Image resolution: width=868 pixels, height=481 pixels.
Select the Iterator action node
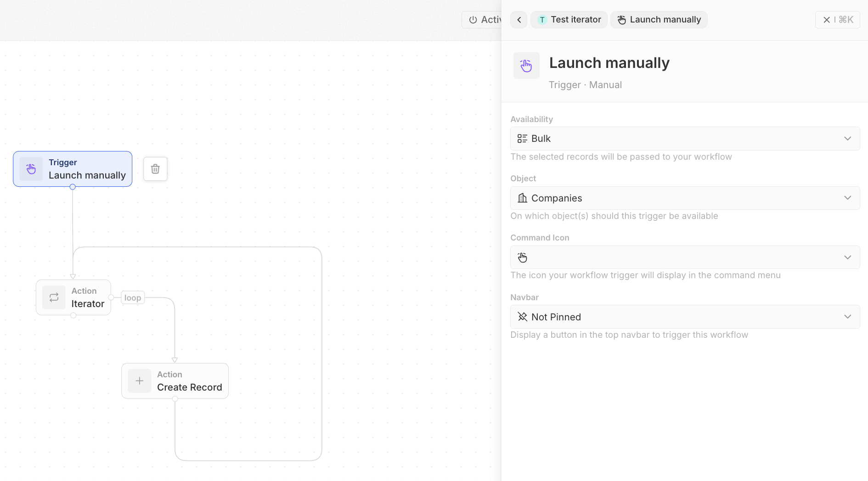tap(73, 297)
